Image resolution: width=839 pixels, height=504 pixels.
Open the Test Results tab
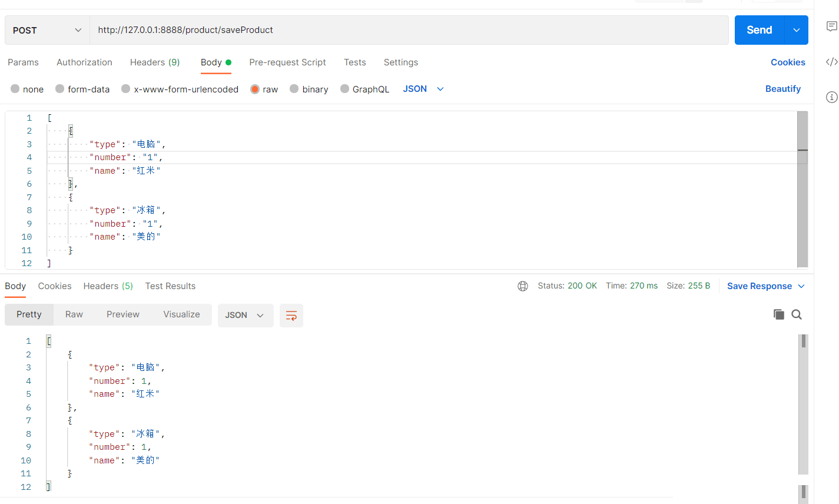click(x=170, y=286)
